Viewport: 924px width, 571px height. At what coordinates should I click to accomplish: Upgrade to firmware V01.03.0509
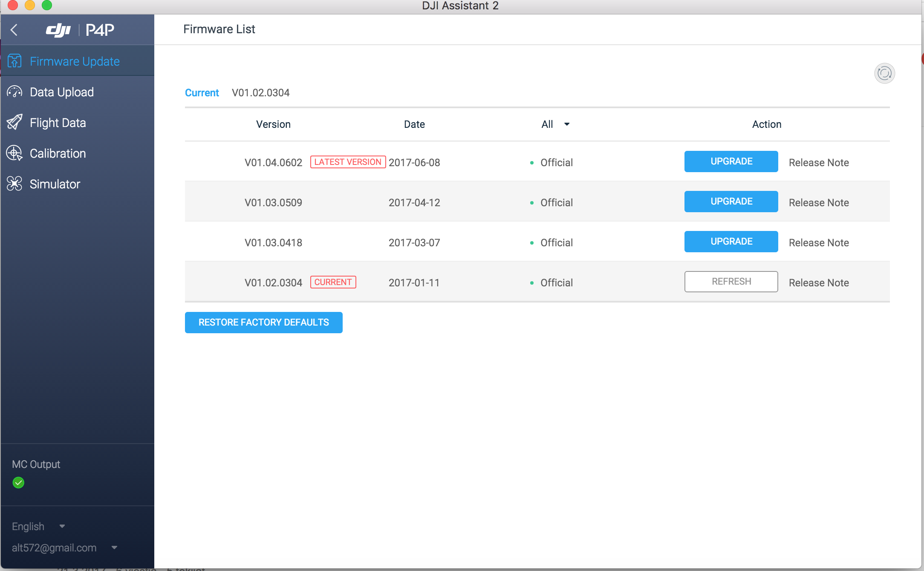pyautogui.click(x=731, y=202)
